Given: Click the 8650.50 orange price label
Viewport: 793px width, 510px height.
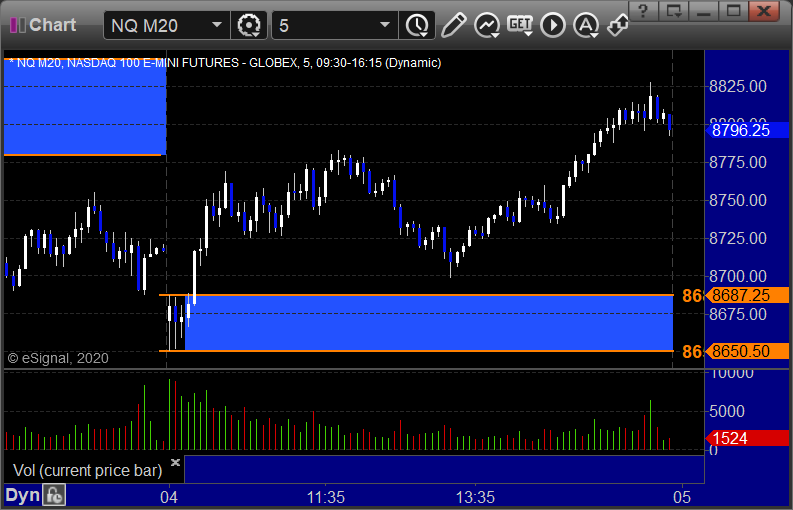Looking at the screenshot, I should pos(747,351).
